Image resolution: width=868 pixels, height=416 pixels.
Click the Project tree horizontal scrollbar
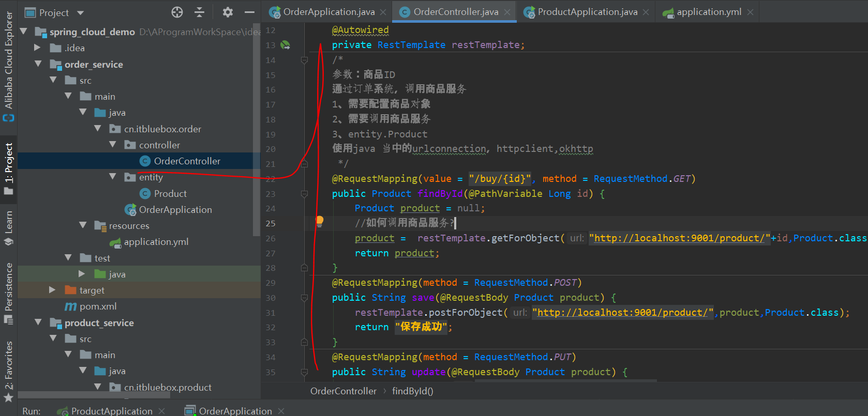pos(95,395)
